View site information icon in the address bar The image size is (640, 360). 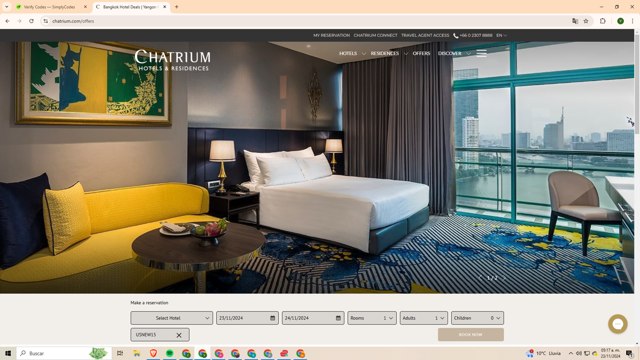coord(45,21)
